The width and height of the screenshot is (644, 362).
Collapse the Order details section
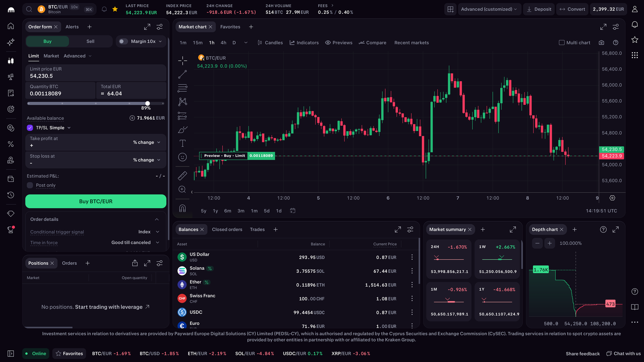[157, 220]
